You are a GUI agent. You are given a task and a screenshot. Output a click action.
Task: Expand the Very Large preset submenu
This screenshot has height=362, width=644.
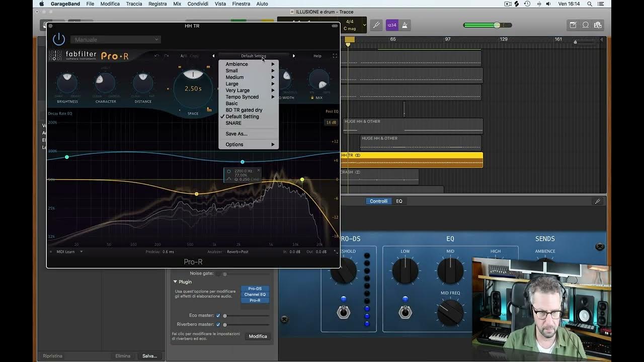(x=249, y=90)
